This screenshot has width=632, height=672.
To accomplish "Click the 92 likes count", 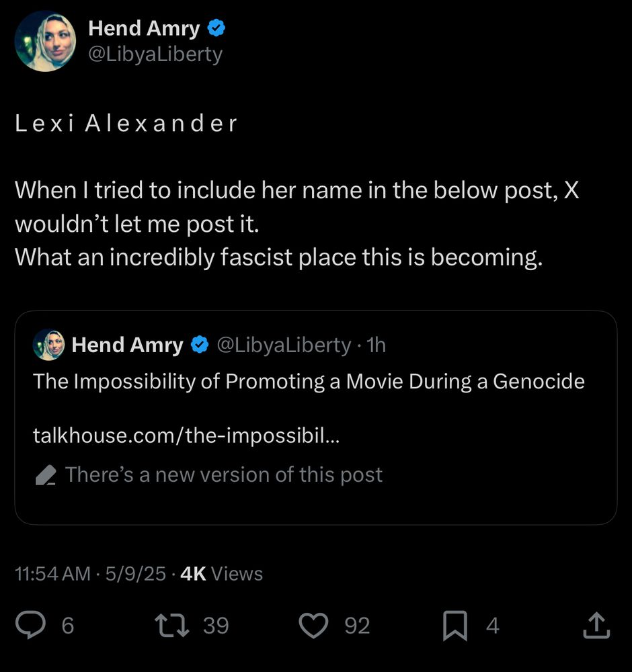I will [x=356, y=626].
